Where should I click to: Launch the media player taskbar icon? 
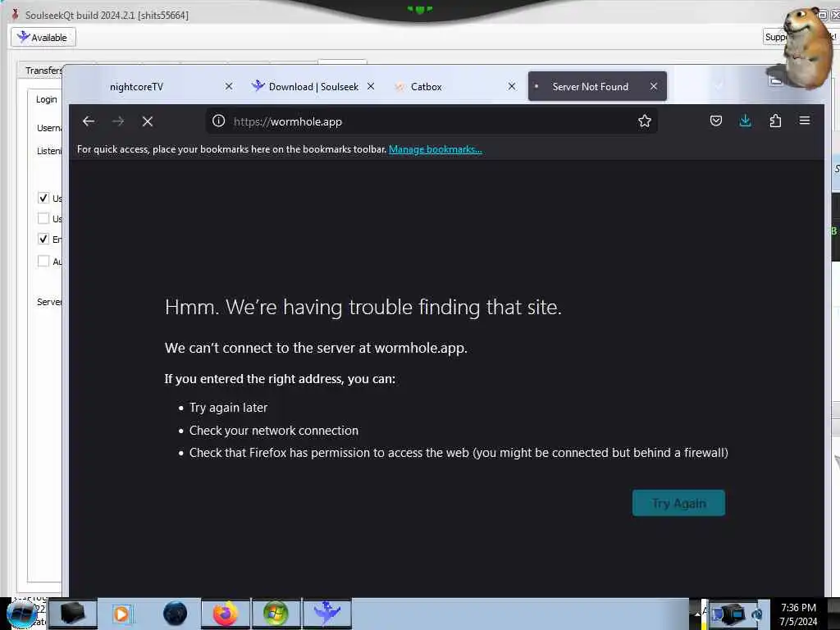coord(121,614)
